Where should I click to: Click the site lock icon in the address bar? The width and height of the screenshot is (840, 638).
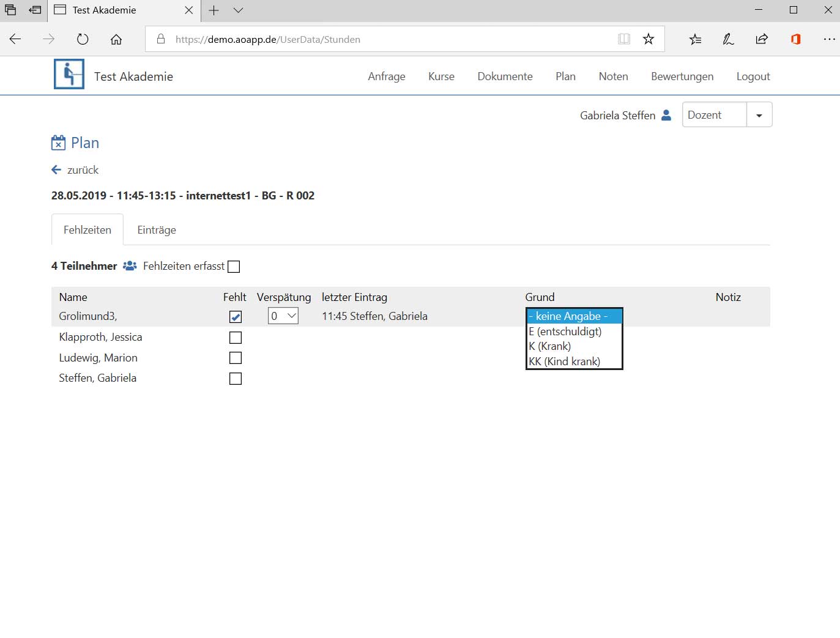click(x=161, y=39)
